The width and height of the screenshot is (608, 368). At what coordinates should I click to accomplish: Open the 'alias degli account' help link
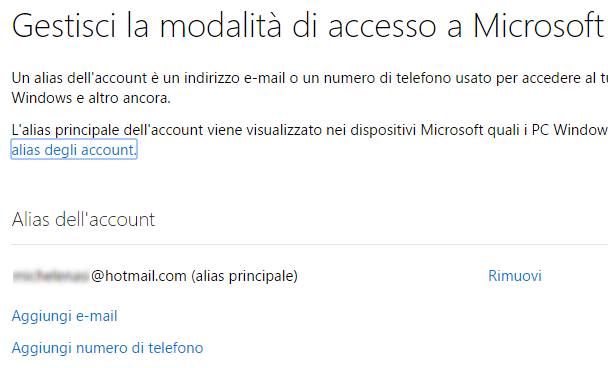(74, 150)
